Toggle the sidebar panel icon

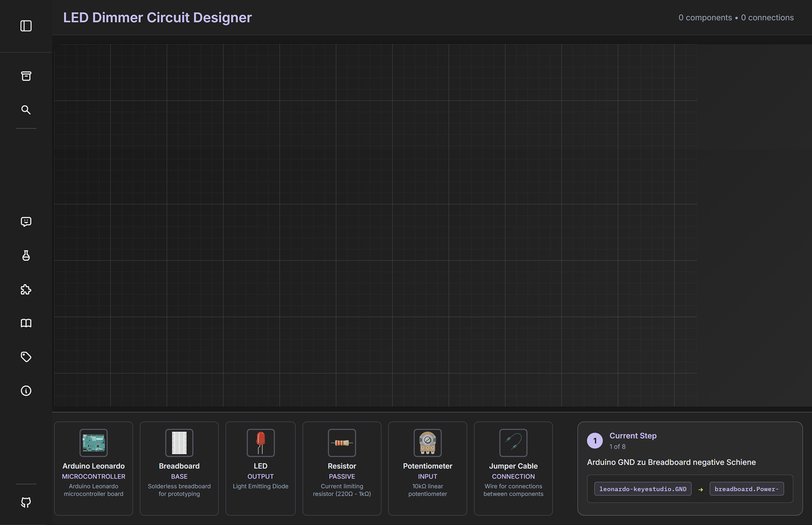26,26
